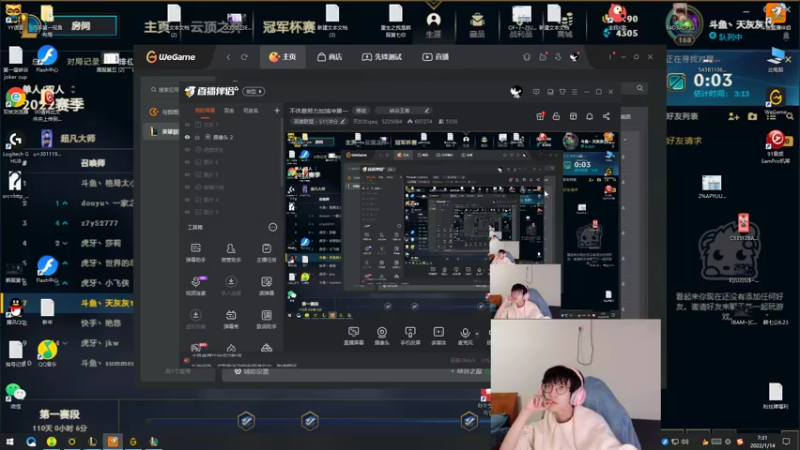This screenshot has width=800, height=450.
Task: Click the add folder icon in friends list
Action: pyautogui.click(x=752, y=117)
